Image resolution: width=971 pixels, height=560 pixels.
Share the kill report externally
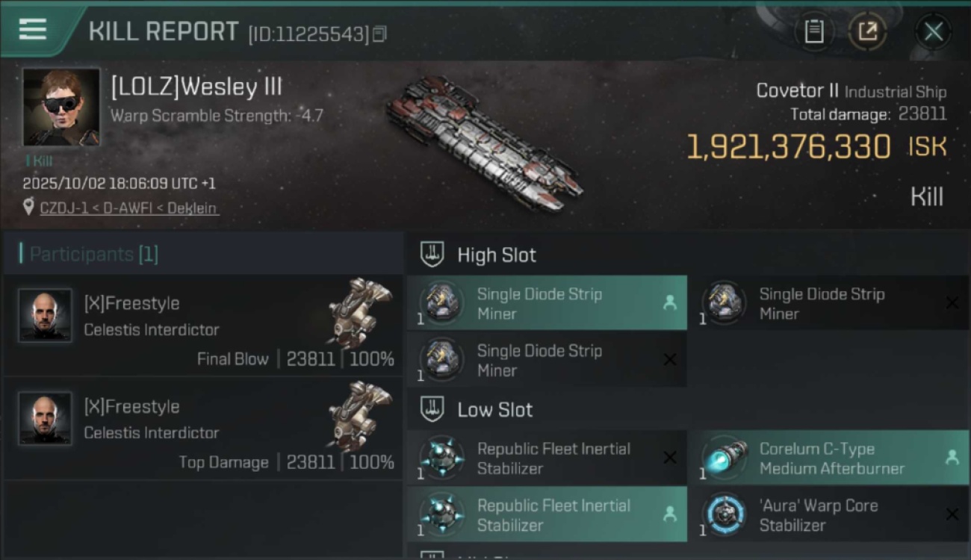[867, 31]
